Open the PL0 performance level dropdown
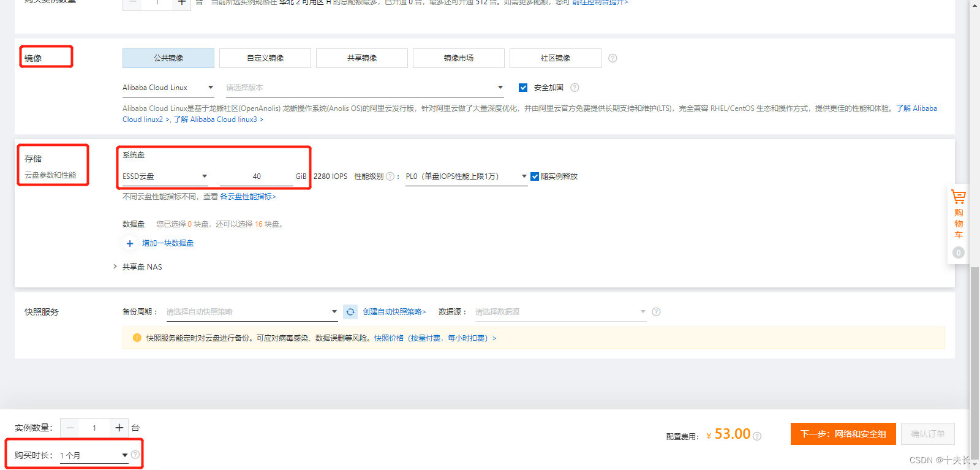Screen dimensions: 980x470 point(467,176)
